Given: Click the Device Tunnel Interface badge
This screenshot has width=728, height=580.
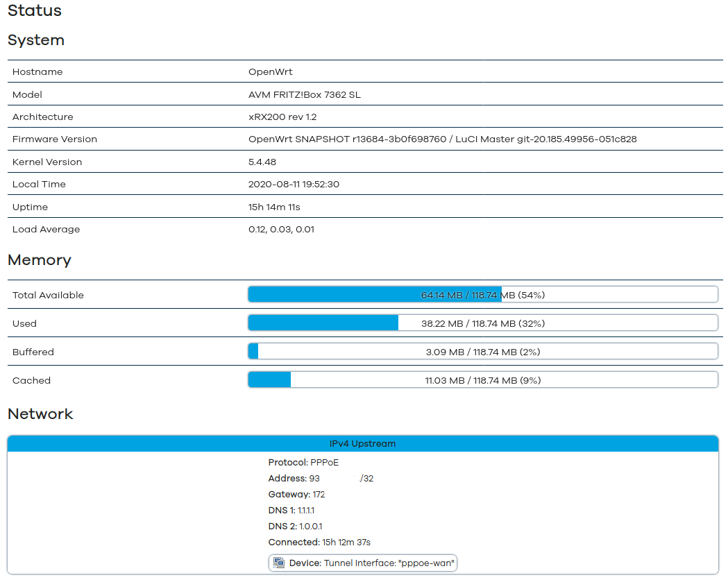Looking at the screenshot, I should click(x=363, y=563).
